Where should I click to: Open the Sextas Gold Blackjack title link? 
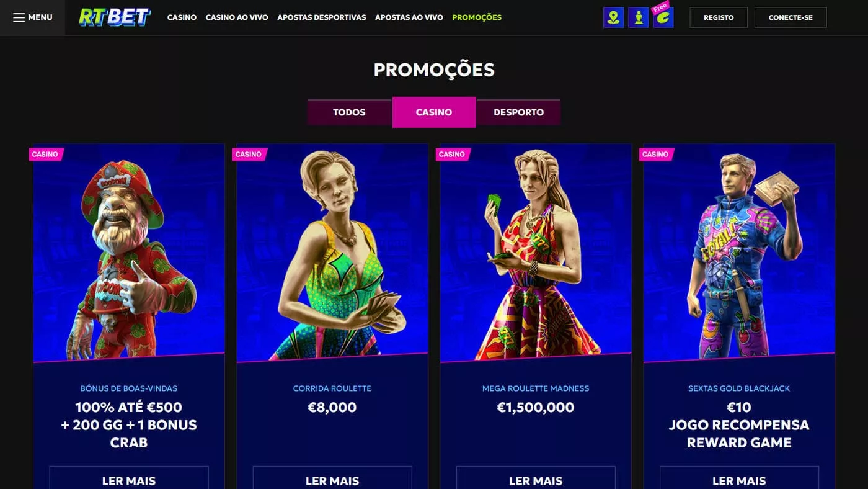[x=739, y=388]
